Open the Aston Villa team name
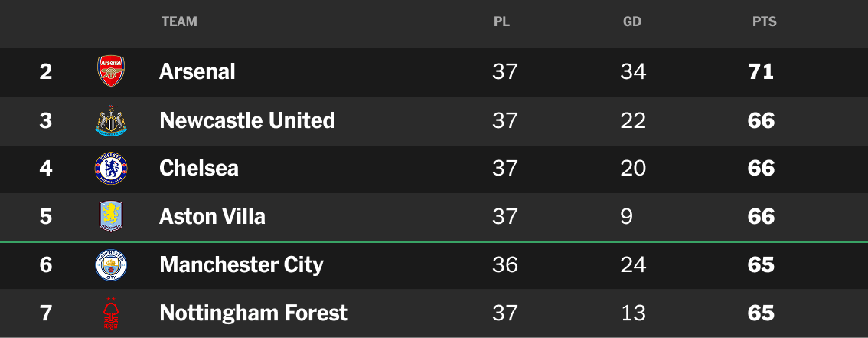 click(212, 217)
